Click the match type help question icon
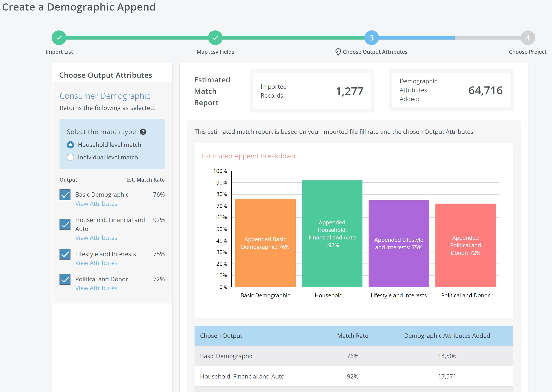This screenshot has height=392, width=552. click(x=143, y=132)
